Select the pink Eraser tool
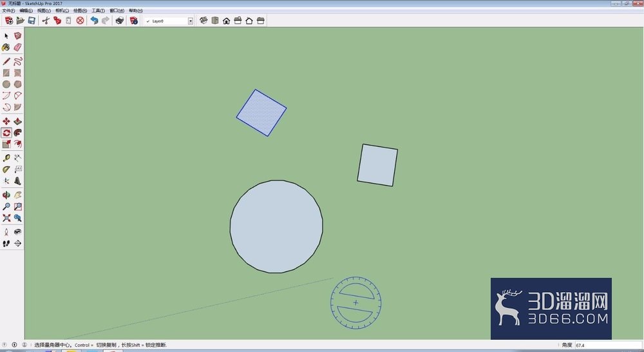 click(17, 48)
